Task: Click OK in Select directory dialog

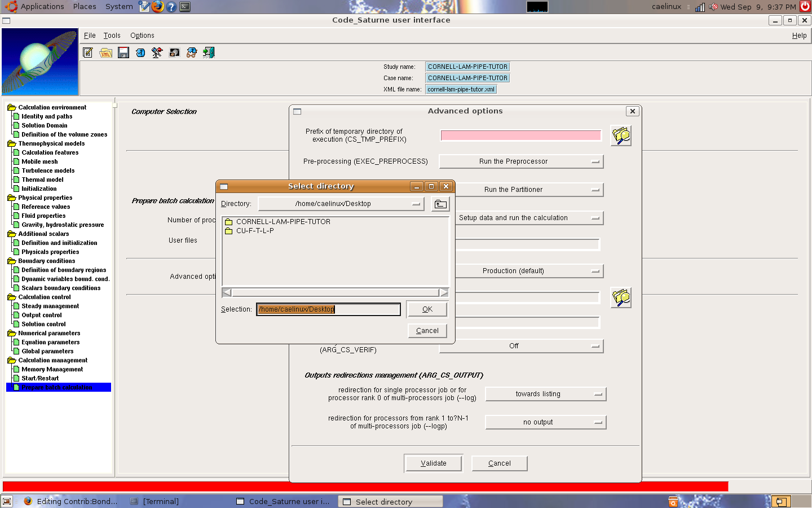Action: 427,309
